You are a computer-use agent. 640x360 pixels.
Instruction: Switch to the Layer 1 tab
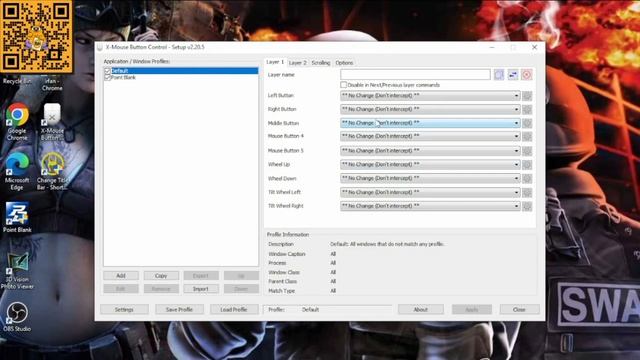pyautogui.click(x=275, y=62)
